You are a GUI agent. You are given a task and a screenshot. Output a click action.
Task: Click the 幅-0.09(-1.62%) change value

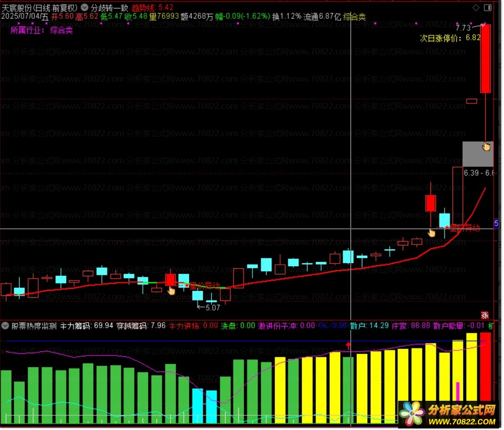pos(243,17)
